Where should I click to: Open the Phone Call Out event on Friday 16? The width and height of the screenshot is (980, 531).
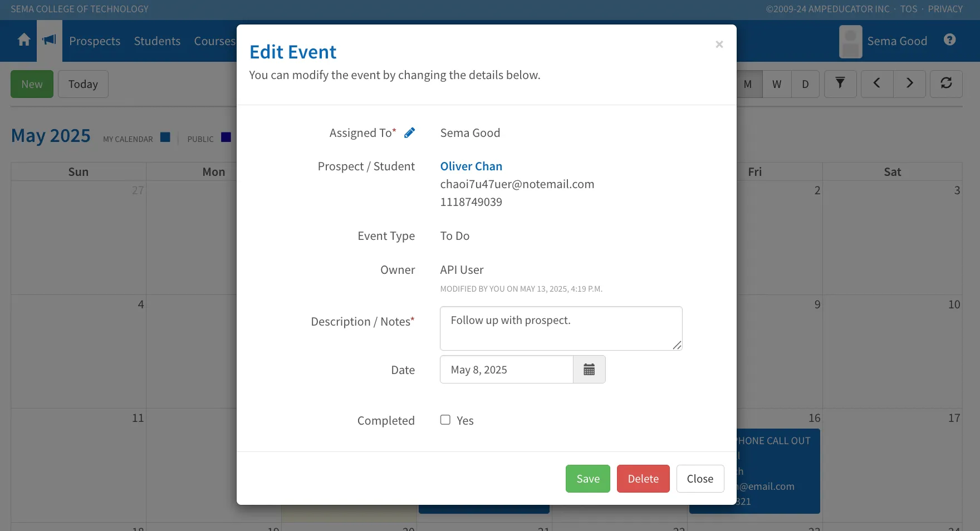tap(778, 471)
